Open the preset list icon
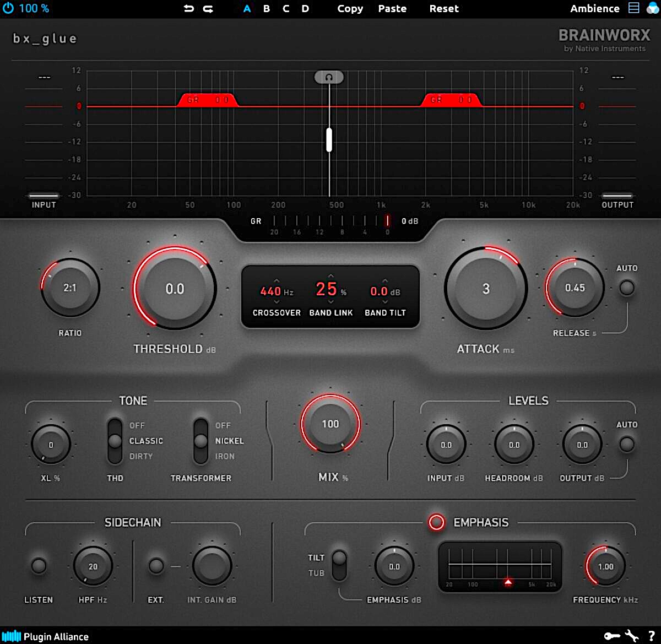661x644 pixels. [634, 8]
